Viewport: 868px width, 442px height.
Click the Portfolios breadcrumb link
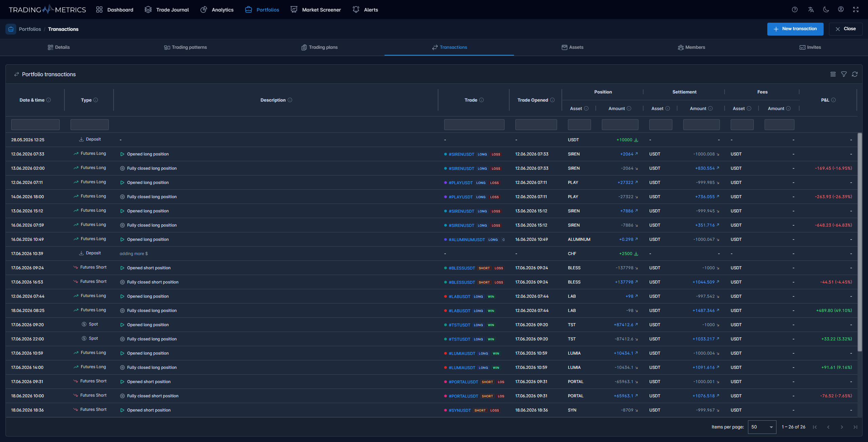pyautogui.click(x=30, y=29)
